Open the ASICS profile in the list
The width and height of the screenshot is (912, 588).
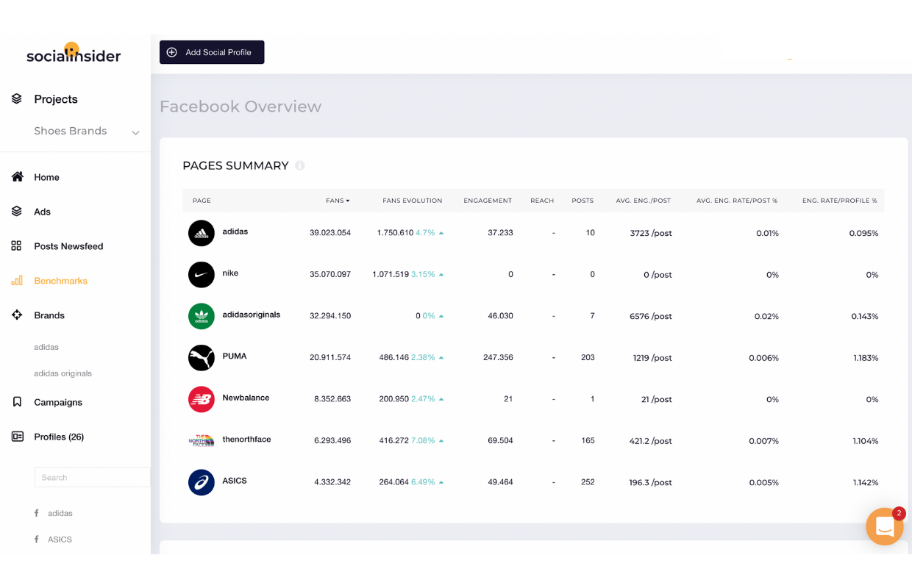60,539
